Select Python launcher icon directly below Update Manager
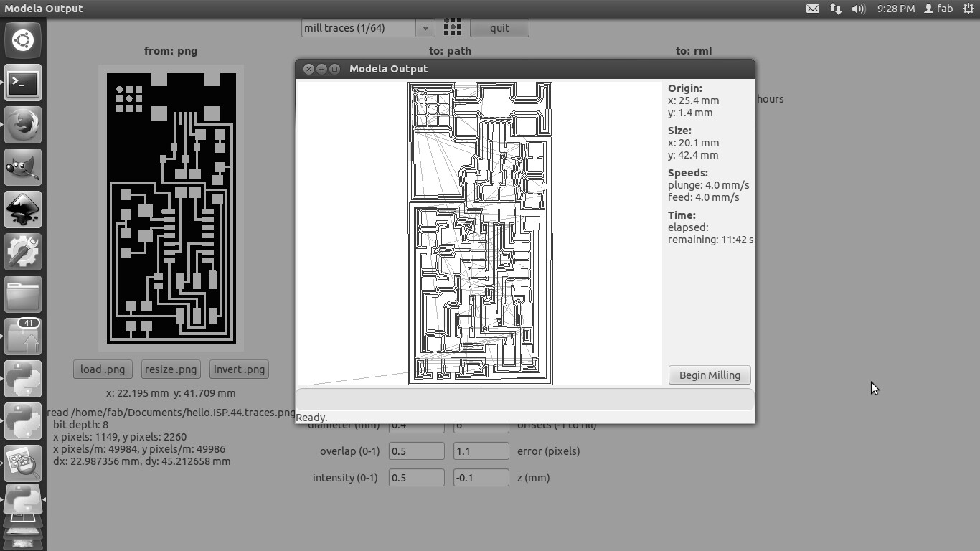 pos(23,379)
